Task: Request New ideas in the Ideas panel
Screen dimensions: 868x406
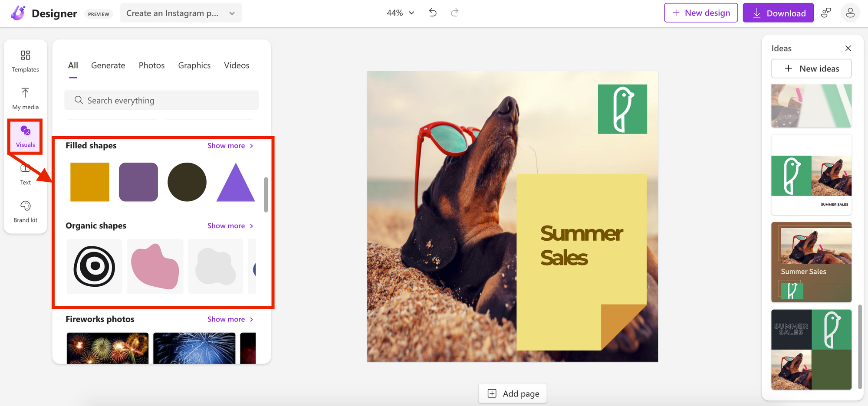Action: click(811, 69)
